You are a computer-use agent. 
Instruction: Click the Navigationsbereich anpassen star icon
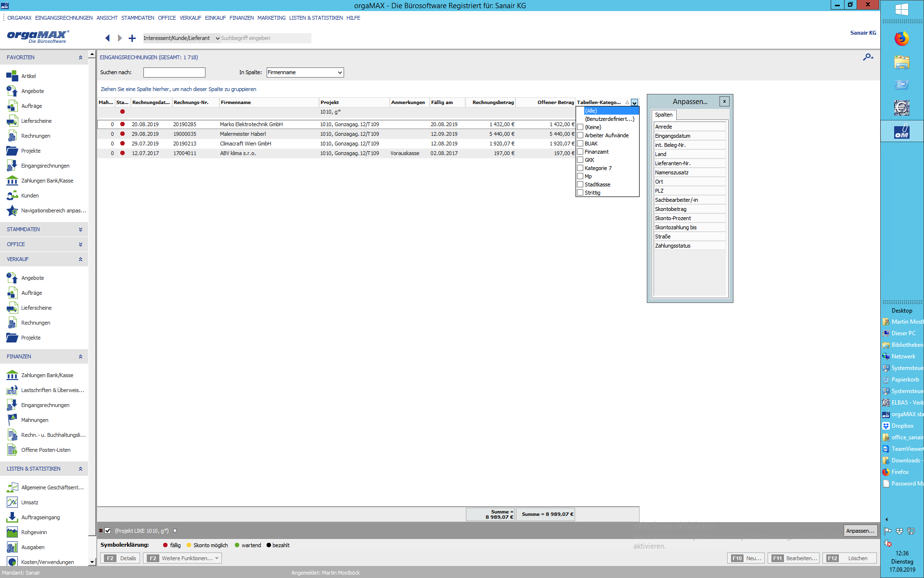tap(12, 210)
